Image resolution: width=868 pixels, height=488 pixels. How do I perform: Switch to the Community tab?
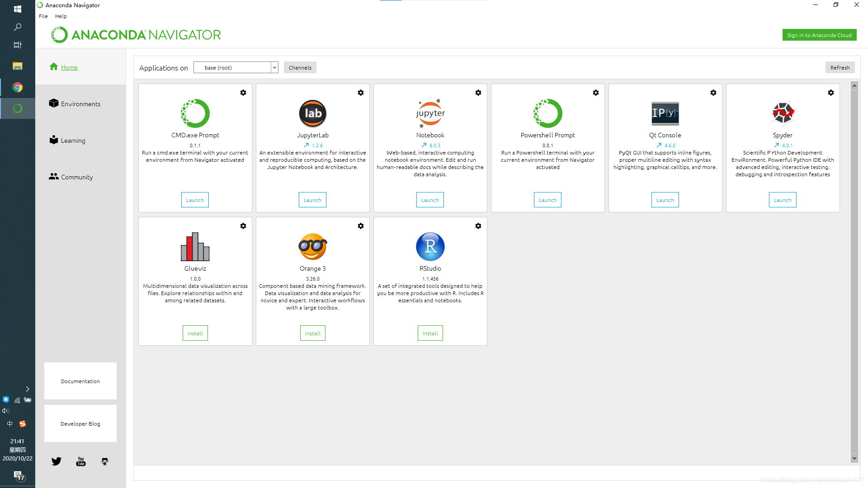pyautogui.click(x=71, y=177)
